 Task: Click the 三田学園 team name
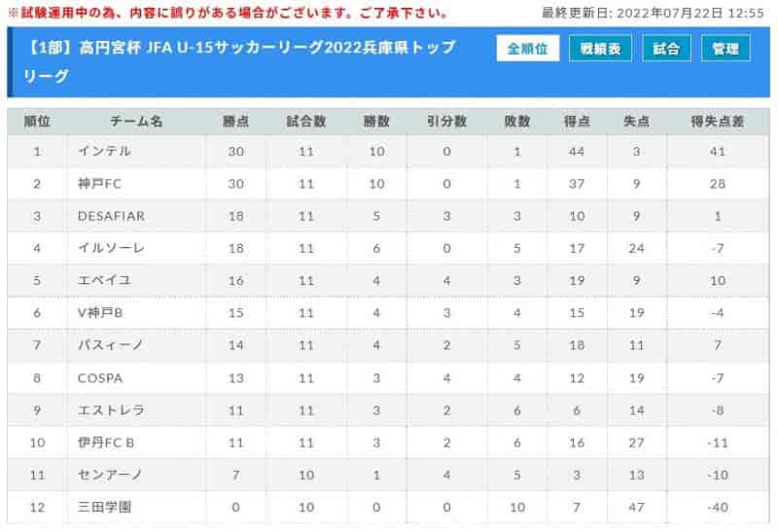pos(105,507)
